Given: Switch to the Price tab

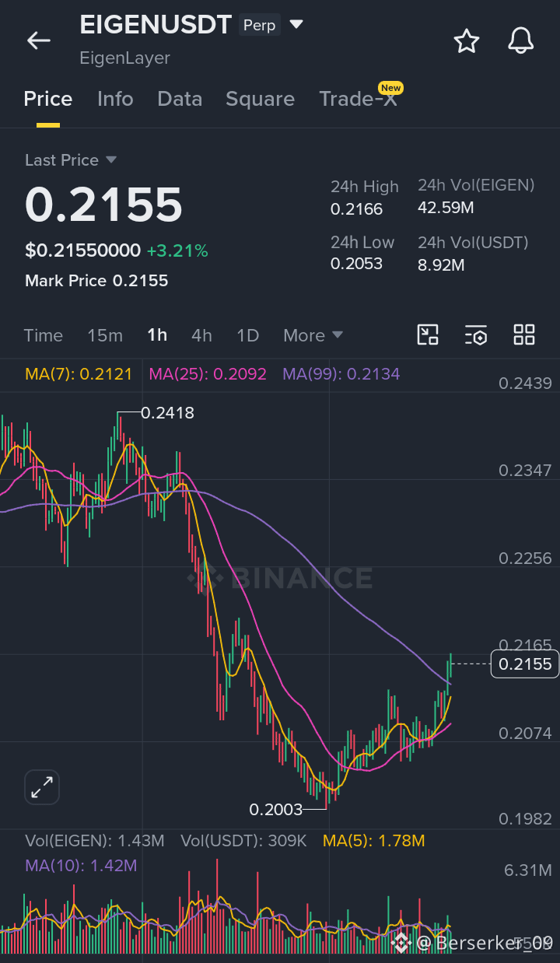Looking at the screenshot, I should [48, 99].
